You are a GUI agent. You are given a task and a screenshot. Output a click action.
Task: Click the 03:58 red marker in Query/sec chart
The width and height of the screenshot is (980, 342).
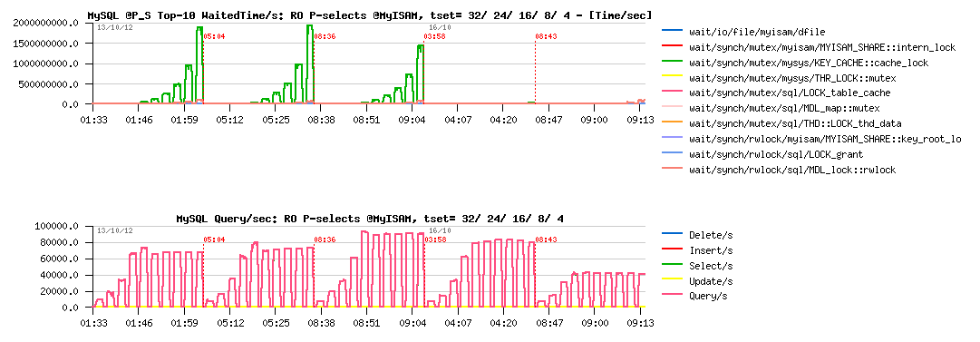click(435, 239)
